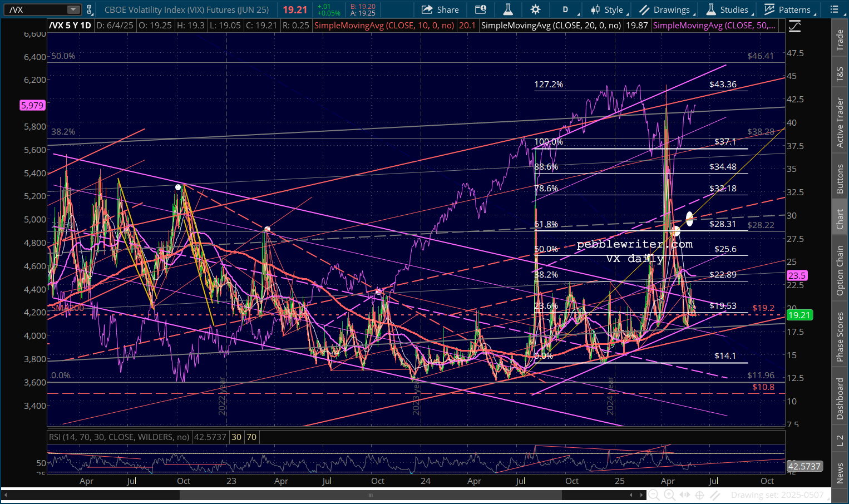Click the symbol link icon beside /VX
The width and height of the screenshot is (849, 504).
[90, 9]
